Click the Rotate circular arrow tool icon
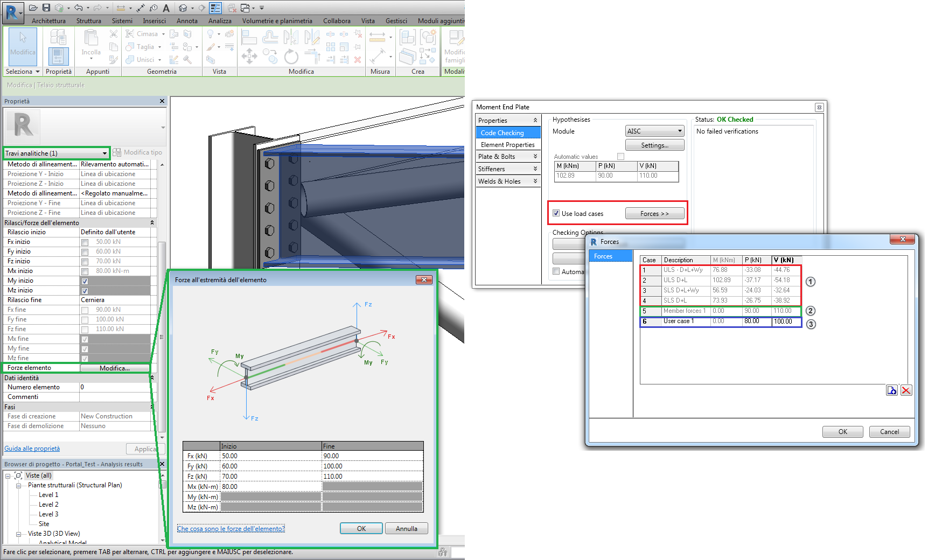The image size is (935, 560). coord(291,56)
